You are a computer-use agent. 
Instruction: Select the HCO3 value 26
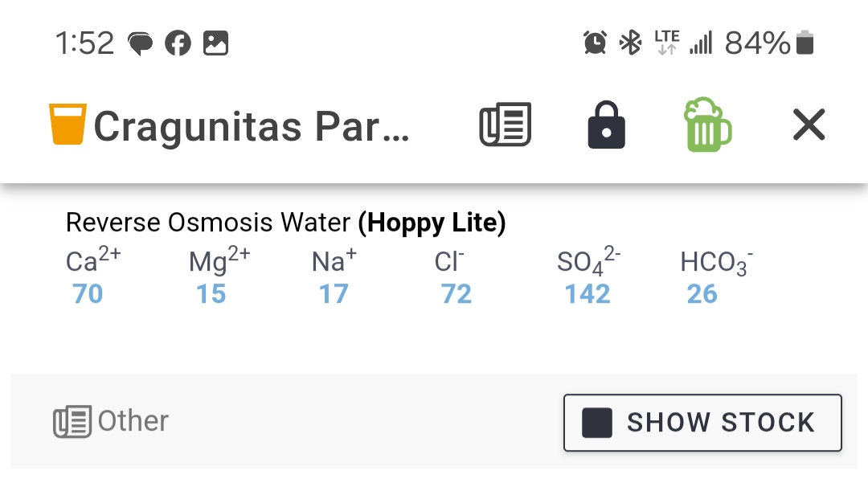point(702,293)
